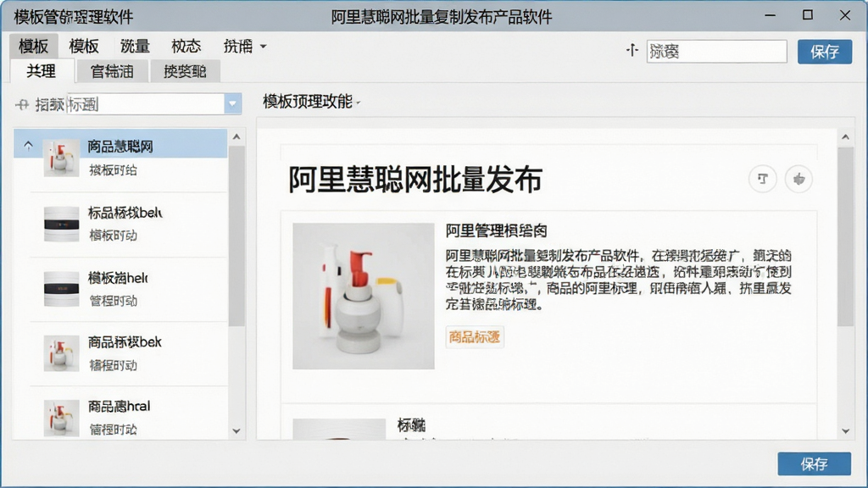Click the large product image in the preview
The height and width of the screenshot is (488, 868).
pos(363,296)
